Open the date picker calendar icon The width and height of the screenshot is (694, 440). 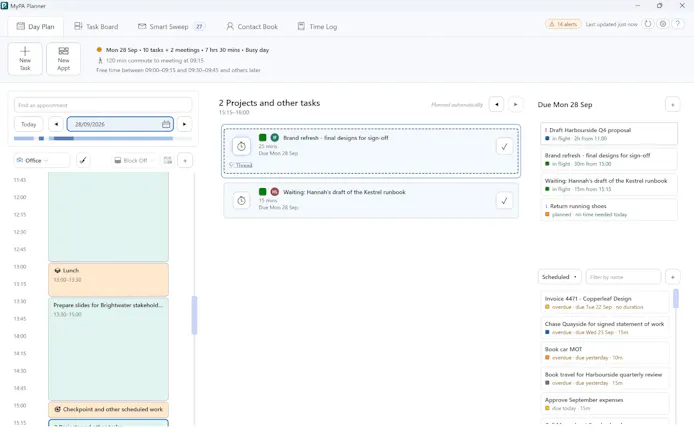[166, 124]
